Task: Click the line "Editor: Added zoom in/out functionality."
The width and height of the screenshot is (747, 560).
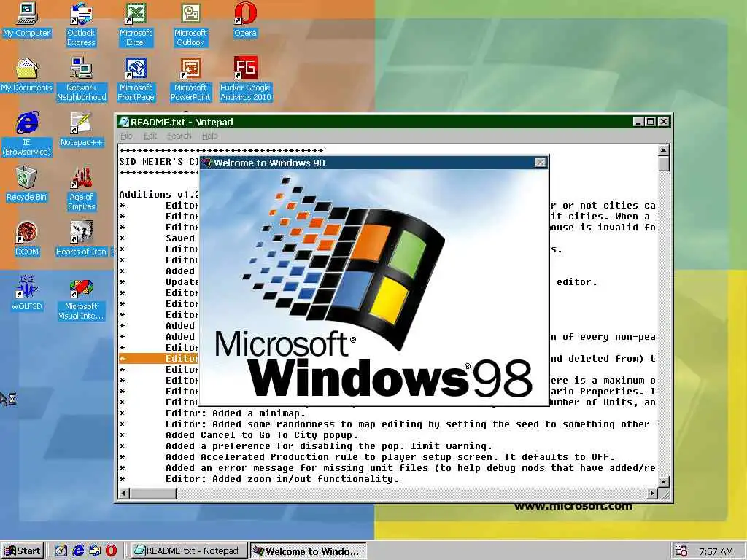Action: (x=282, y=479)
